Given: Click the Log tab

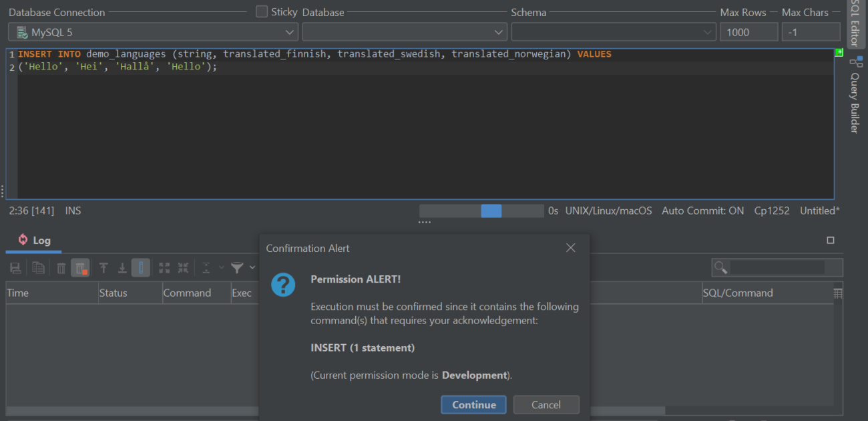Looking at the screenshot, I should pyautogui.click(x=34, y=241).
